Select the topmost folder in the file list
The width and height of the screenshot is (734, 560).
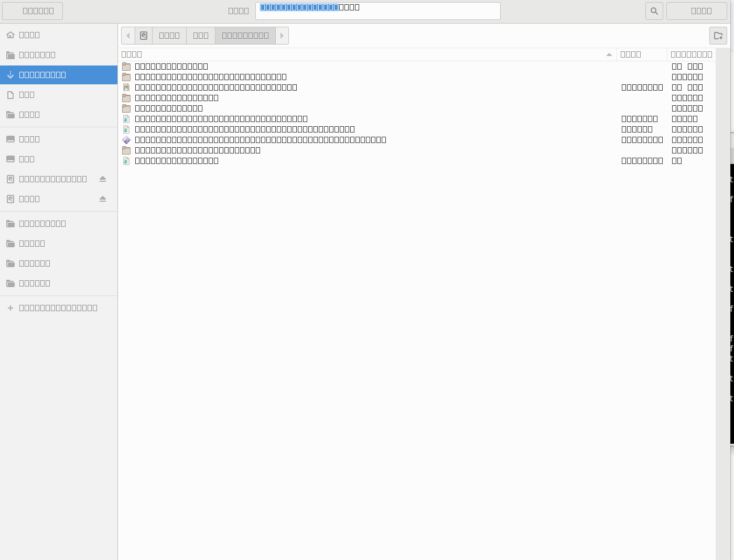coord(417,67)
